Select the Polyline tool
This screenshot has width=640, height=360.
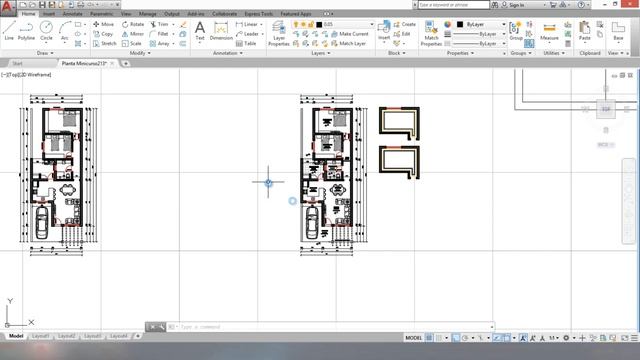(x=26, y=31)
